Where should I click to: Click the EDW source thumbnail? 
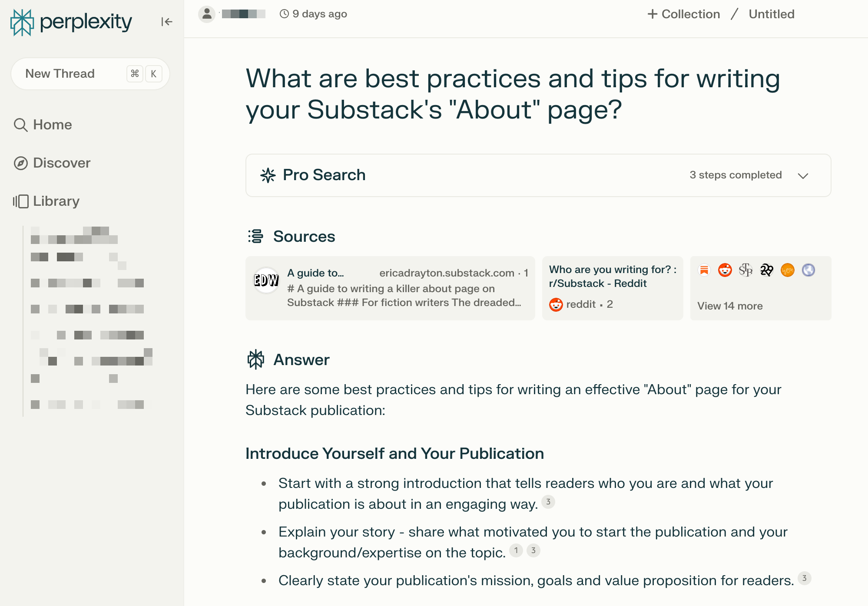[266, 280]
